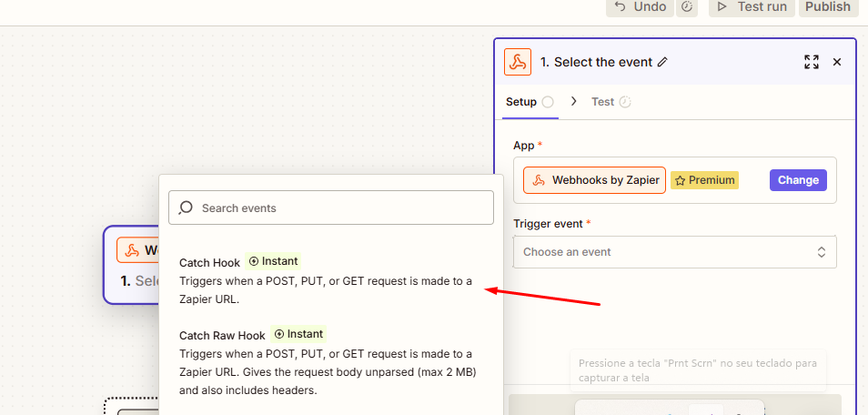Start a Test run
Screen dimensions: 868x415
pos(752,7)
